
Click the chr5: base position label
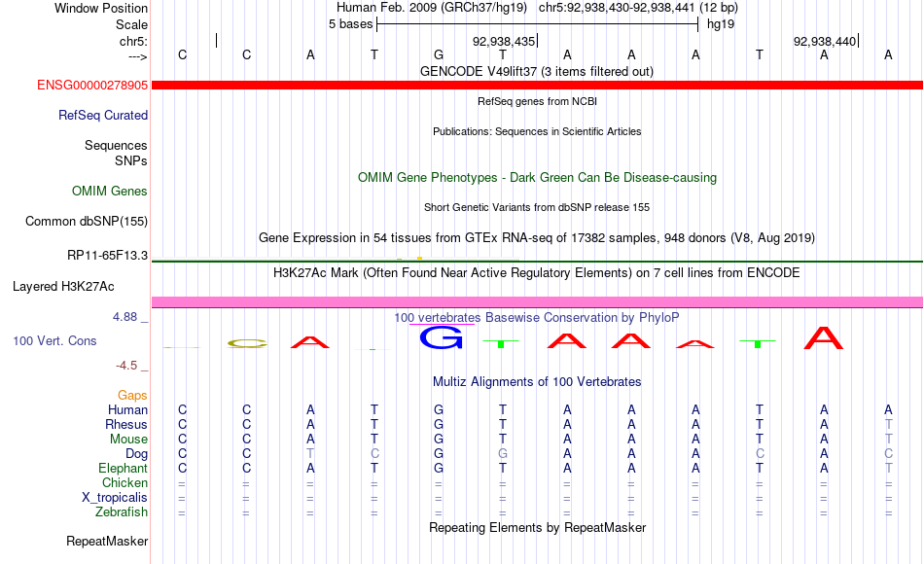click(133, 41)
